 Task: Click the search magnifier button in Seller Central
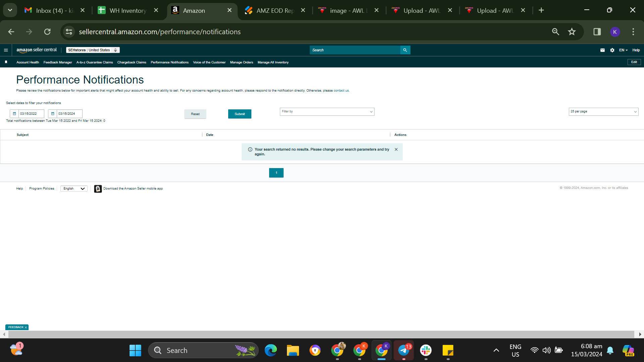pyautogui.click(x=405, y=50)
